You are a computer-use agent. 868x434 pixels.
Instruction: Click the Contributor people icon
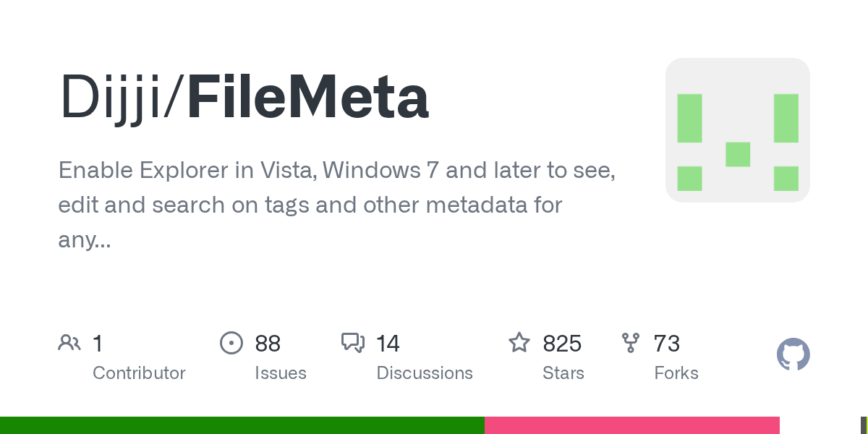(69, 343)
